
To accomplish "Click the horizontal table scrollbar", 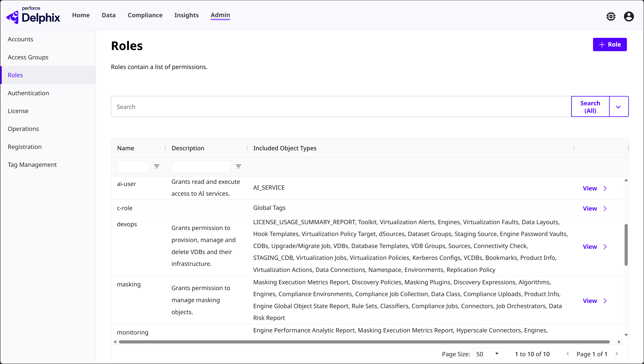I will pos(364,342).
